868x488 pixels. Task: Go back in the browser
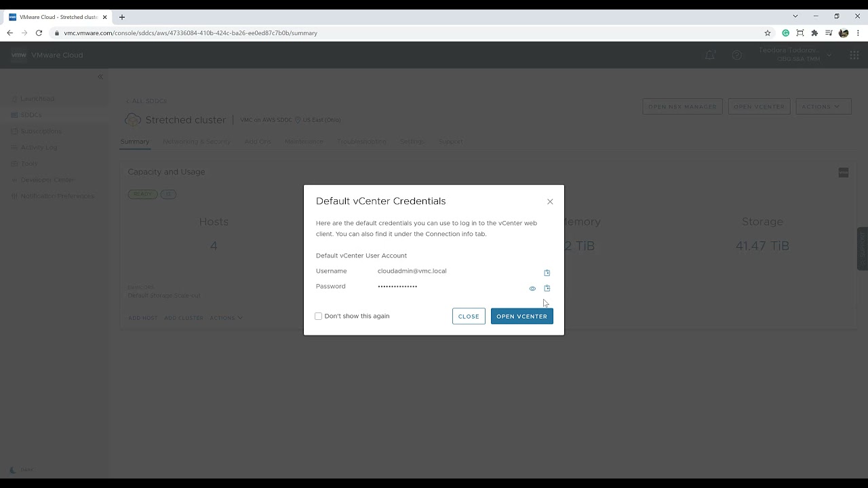pyautogui.click(x=9, y=33)
